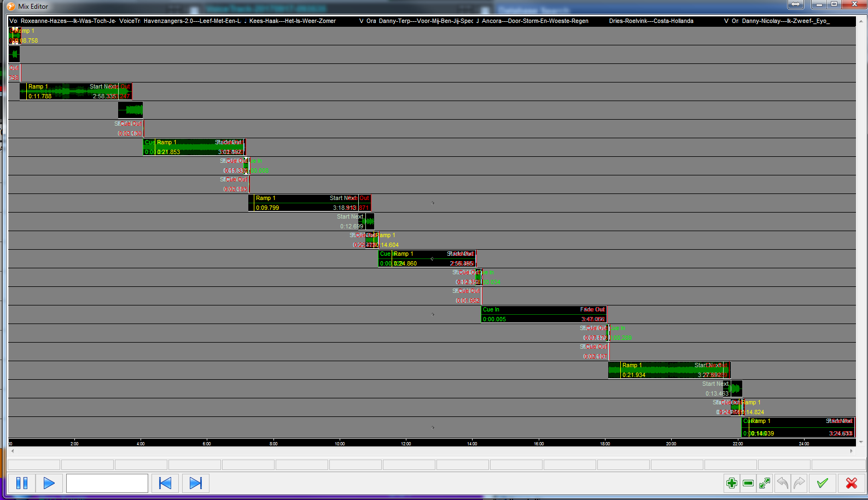
Task: Select the last block with Ramp 1 0:14.039
Action: [x=799, y=427]
